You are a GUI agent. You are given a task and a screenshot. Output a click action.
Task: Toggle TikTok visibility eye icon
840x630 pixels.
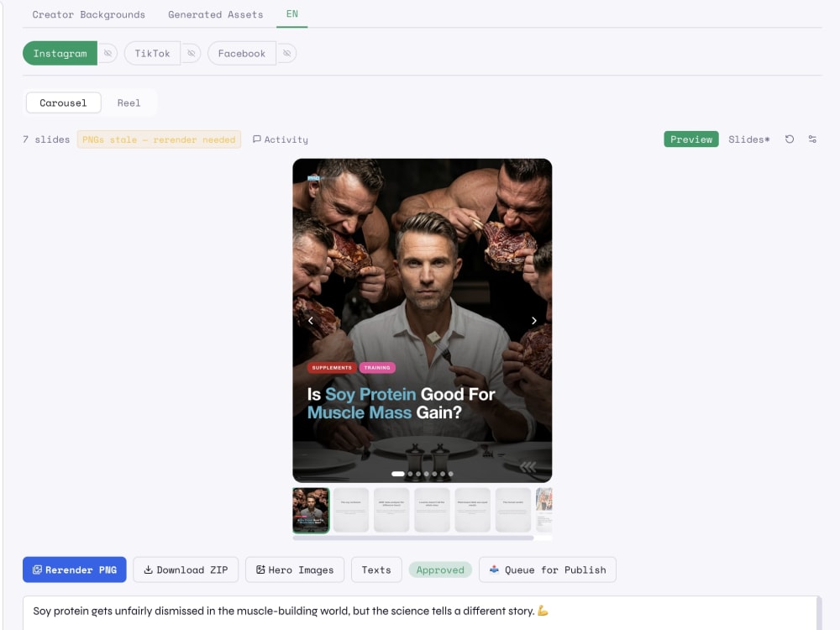point(192,54)
